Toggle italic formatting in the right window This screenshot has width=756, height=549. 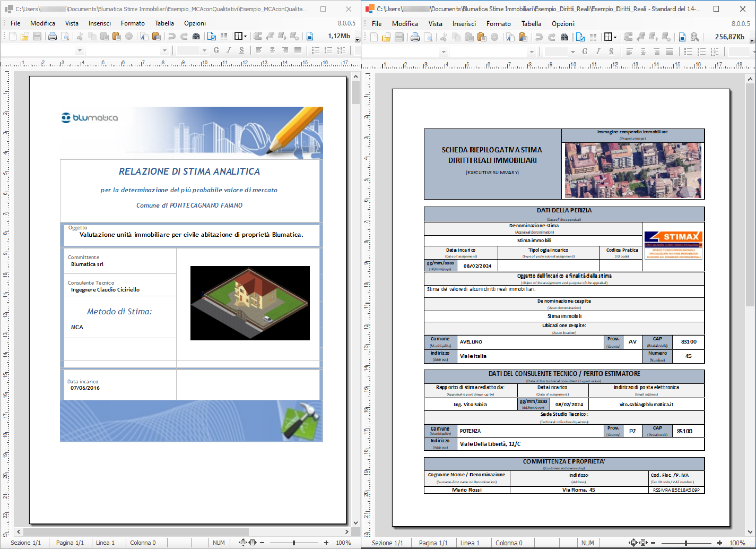click(x=598, y=52)
